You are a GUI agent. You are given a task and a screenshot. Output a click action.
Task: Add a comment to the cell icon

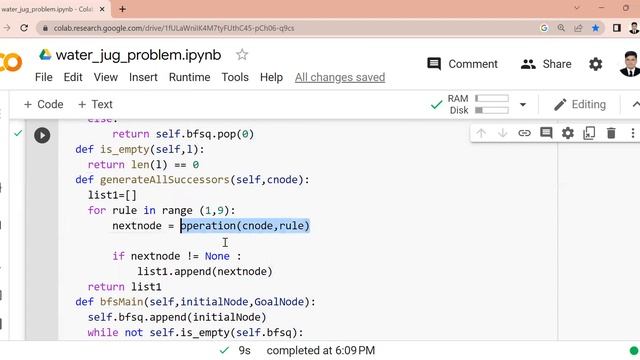point(546,133)
